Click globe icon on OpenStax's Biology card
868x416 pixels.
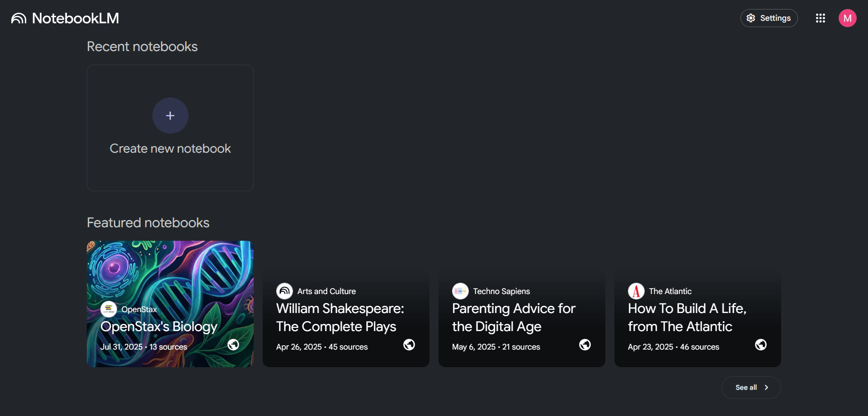point(233,345)
